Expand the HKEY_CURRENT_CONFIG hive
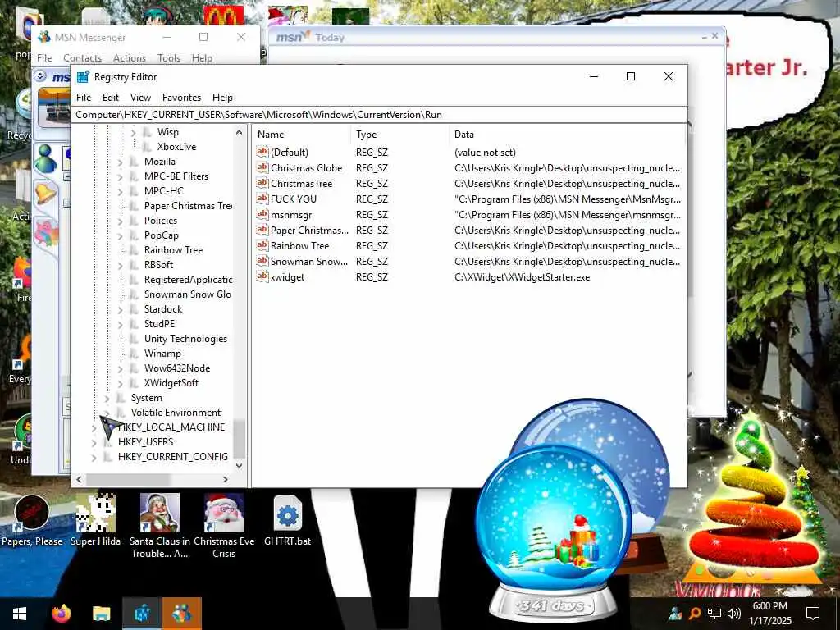 coord(94,457)
